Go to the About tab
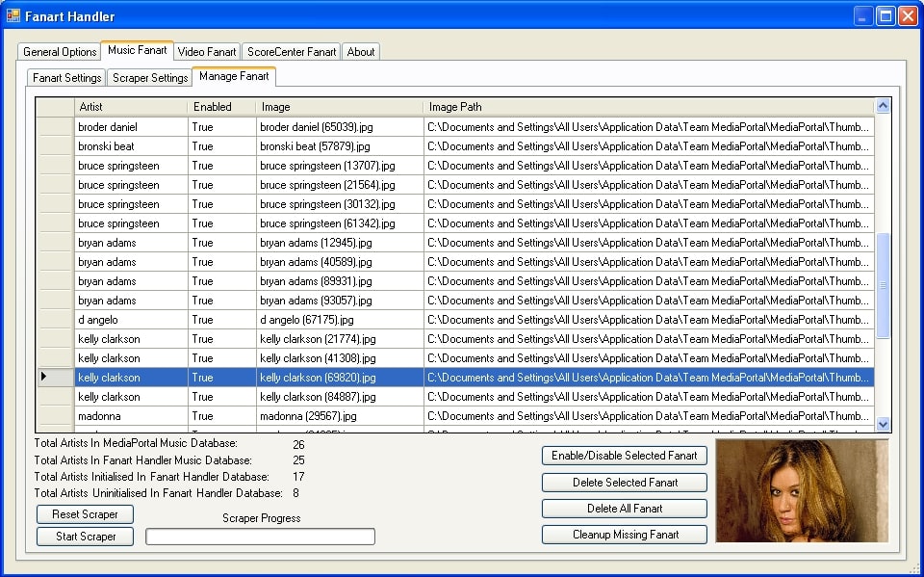924x577 pixels. (x=361, y=52)
